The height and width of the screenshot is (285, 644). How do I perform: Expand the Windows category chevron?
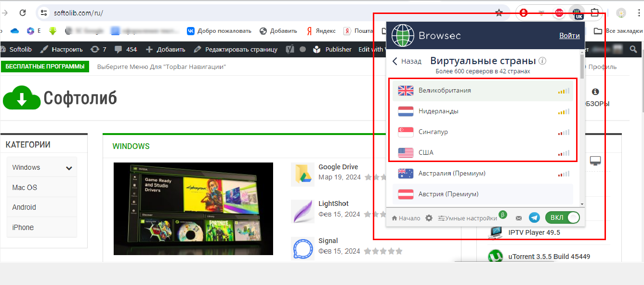coord(69,168)
